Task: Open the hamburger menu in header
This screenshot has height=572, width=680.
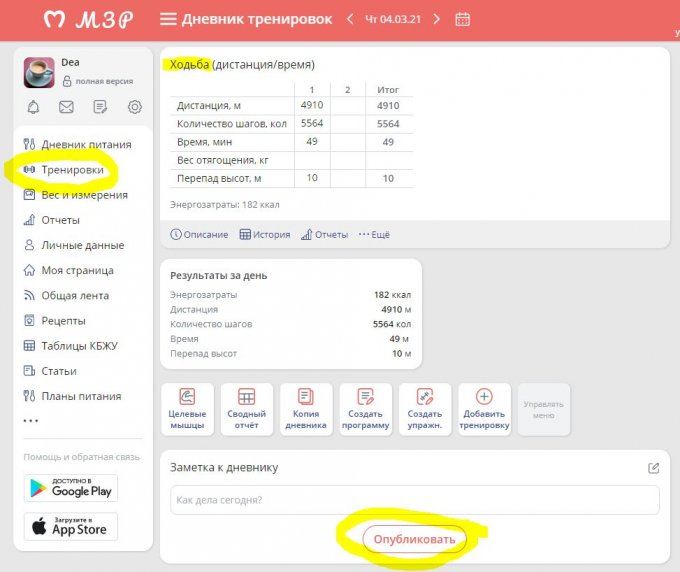Action: pos(168,19)
